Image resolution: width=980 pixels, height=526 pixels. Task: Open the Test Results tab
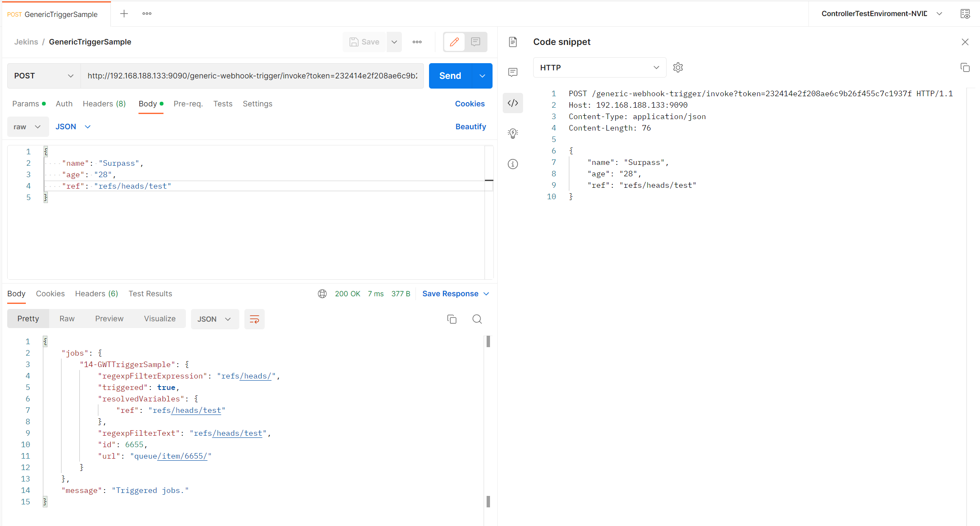(x=150, y=294)
